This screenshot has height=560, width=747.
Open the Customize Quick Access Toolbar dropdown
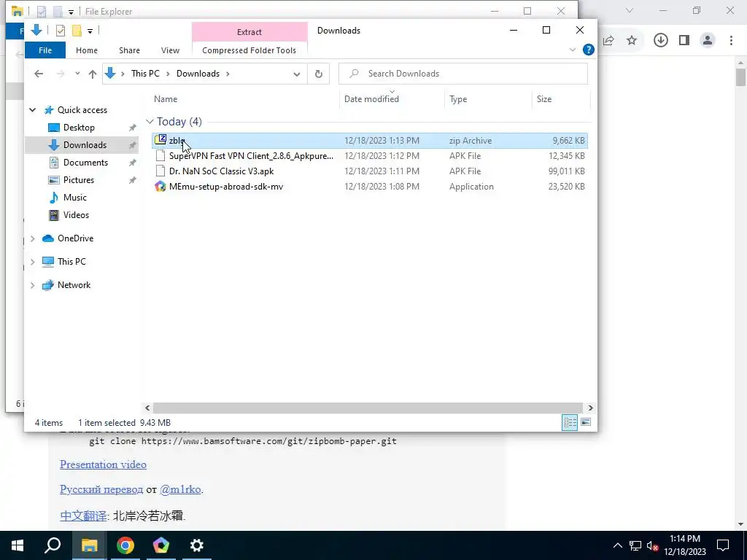(x=90, y=31)
